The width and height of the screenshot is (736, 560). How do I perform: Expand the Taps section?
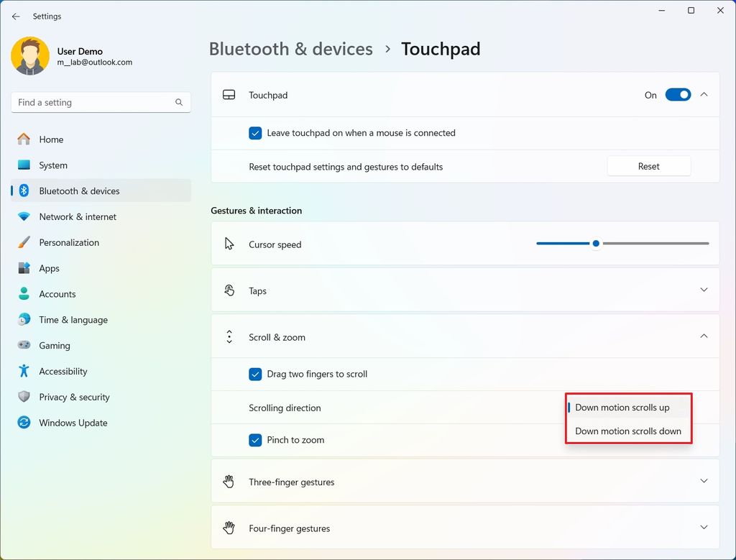coord(704,290)
